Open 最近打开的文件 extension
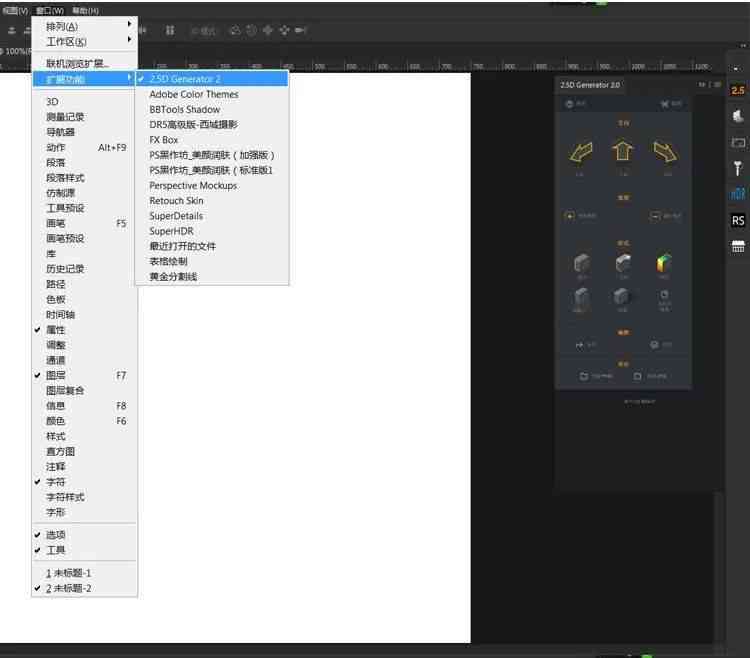The width and height of the screenshot is (750, 658). pos(212,246)
